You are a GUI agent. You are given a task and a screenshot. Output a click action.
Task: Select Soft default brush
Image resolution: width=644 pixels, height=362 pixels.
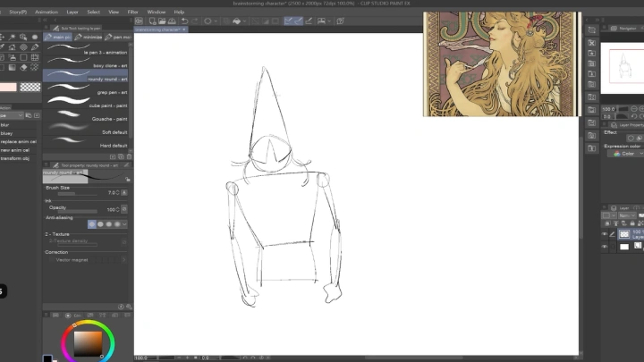[86, 130]
